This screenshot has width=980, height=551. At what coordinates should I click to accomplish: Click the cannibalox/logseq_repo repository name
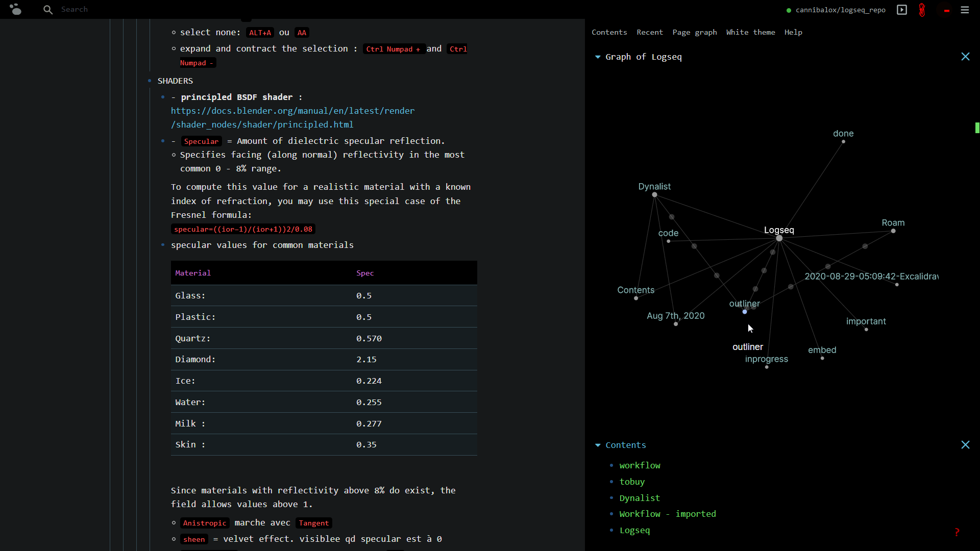coord(840,10)
